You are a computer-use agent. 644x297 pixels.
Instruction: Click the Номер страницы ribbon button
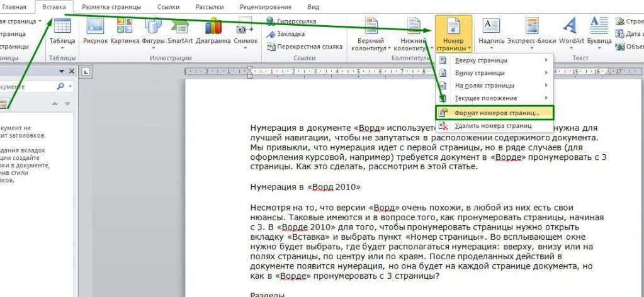coord(453,34)
